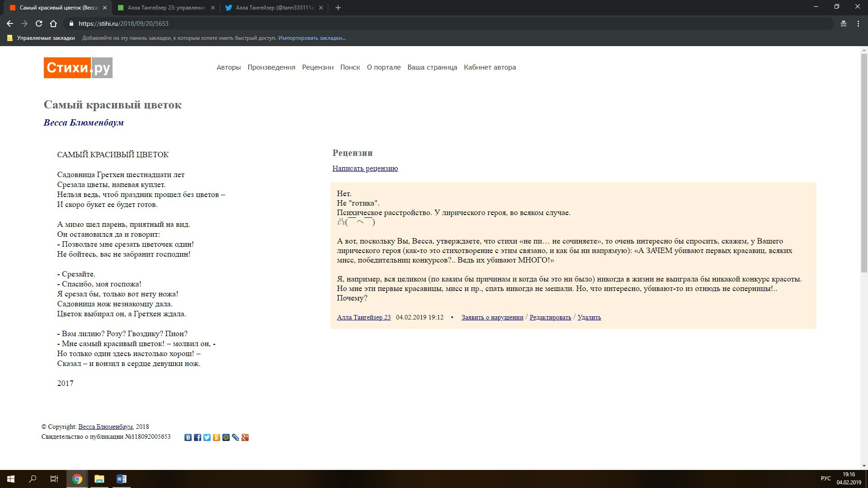Open Рецензии in the site menu
Screen dimensions: 868x488
coord(318,67)
